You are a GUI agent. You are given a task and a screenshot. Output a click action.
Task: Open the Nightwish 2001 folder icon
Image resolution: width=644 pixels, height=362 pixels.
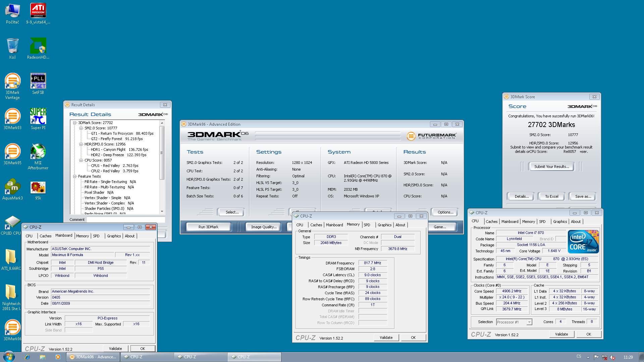[11, 297]
